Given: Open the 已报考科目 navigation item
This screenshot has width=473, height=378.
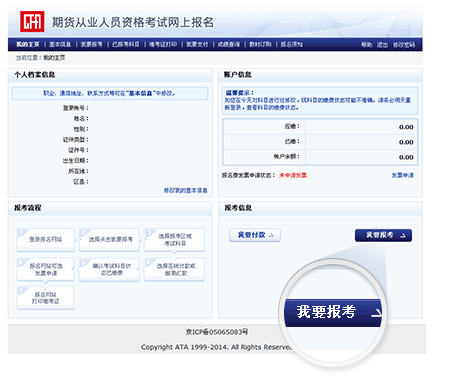Looking at the screenshot, I should point(126,44).
